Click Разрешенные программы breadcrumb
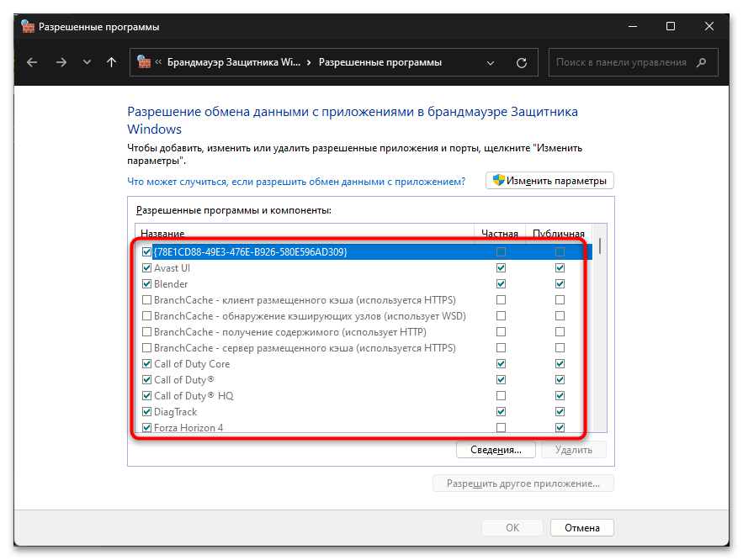Screen dimensions: 743x560 [x=380, y=62]
